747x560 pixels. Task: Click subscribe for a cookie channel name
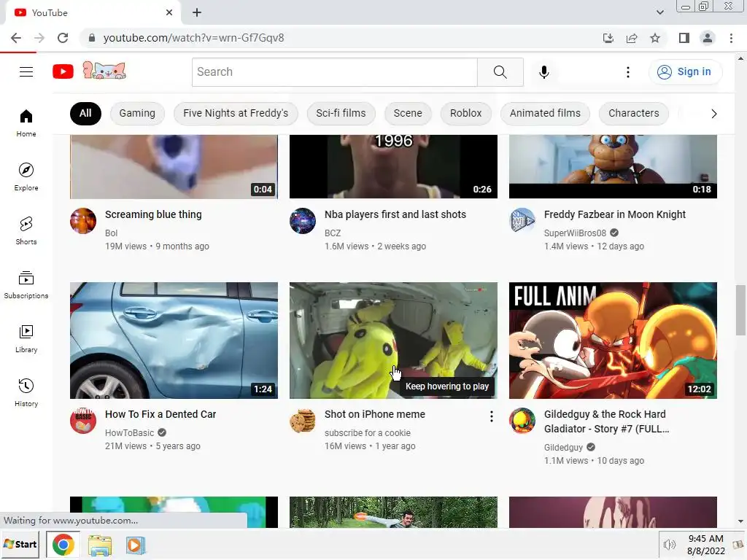coord(368,433)
